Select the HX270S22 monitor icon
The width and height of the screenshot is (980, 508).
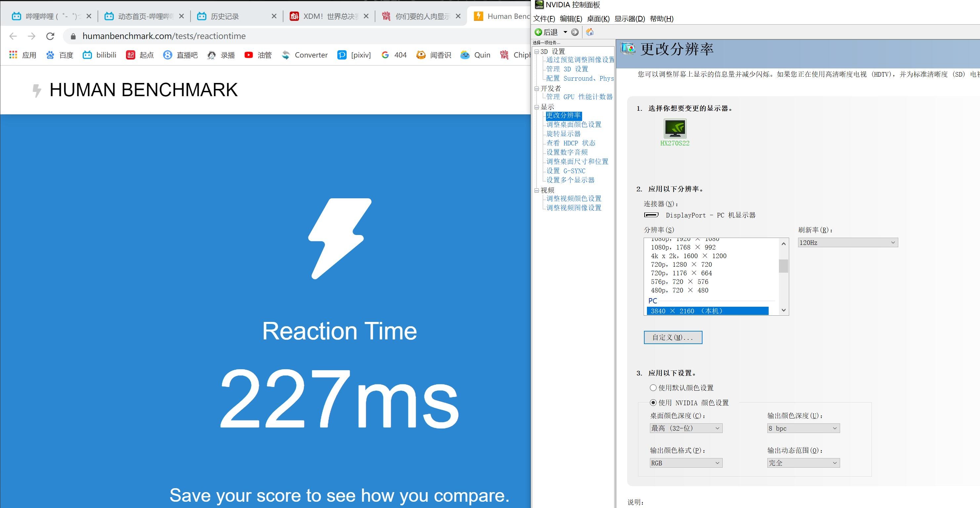tap(675, 129)
